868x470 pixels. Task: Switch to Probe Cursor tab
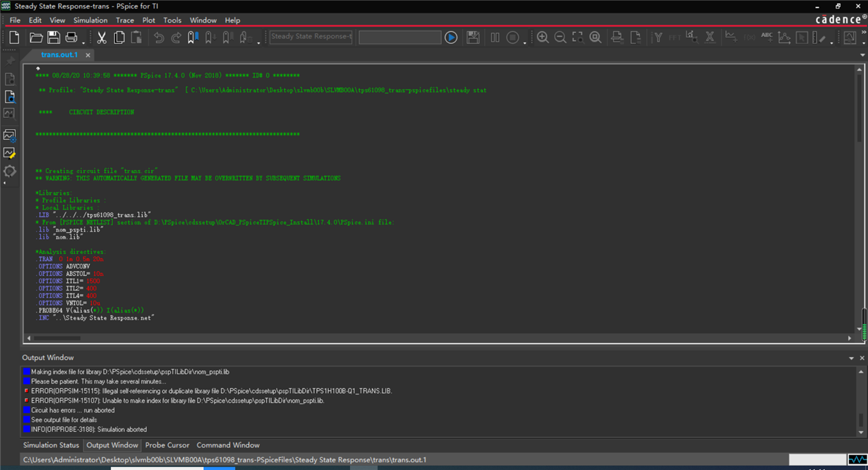[167, 445]
